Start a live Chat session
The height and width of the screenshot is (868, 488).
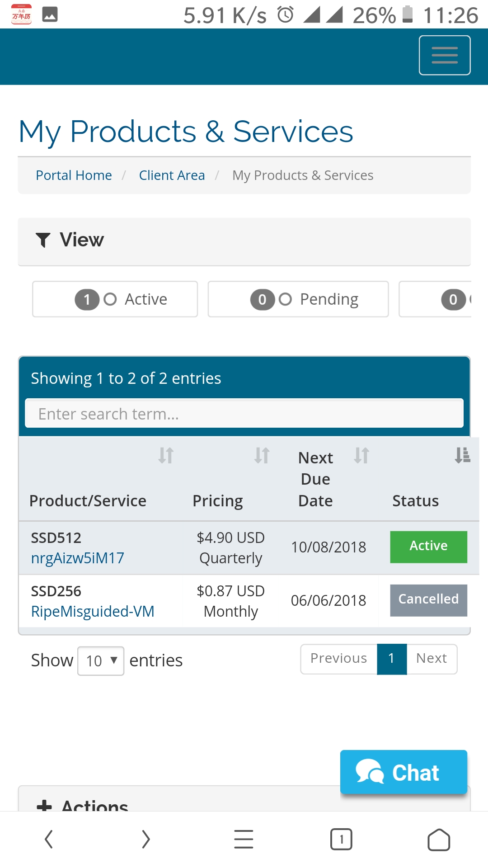click(404, 772)
